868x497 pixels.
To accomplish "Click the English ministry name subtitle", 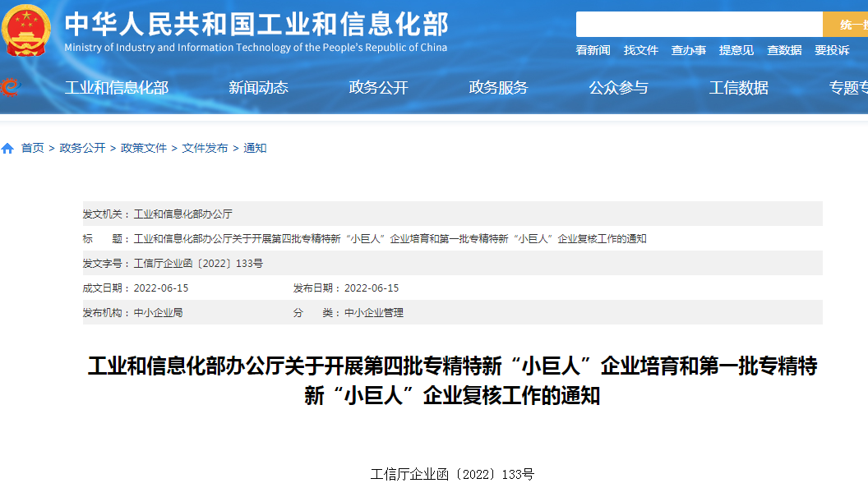I will pyautogui.click(x=256, y=48).
